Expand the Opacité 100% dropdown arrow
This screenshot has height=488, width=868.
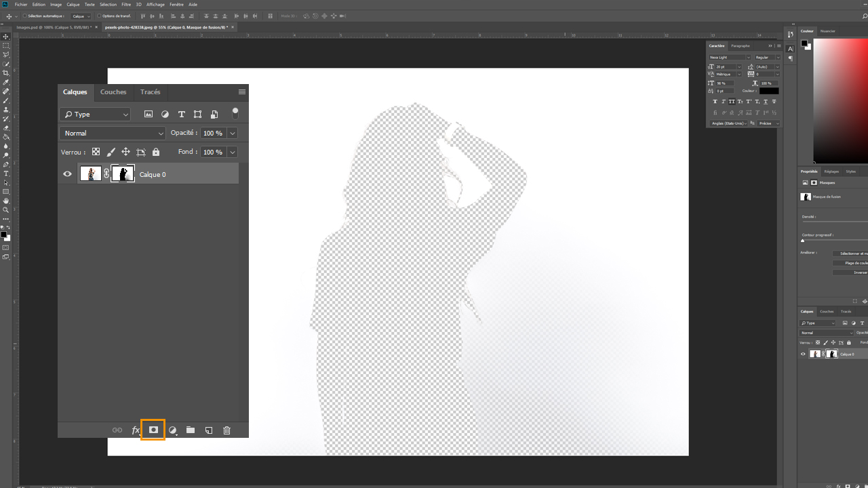click(x=233, y=134)
